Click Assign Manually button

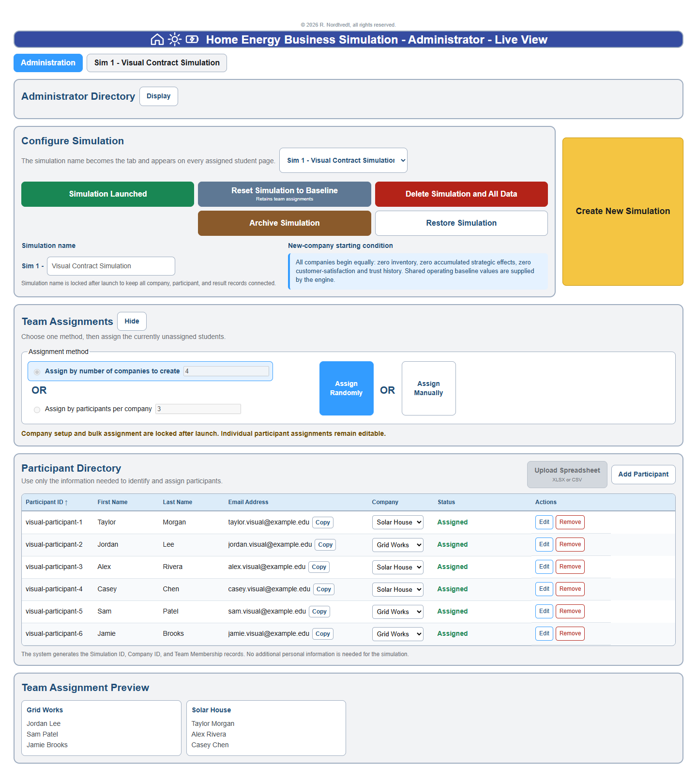point(429,388)
